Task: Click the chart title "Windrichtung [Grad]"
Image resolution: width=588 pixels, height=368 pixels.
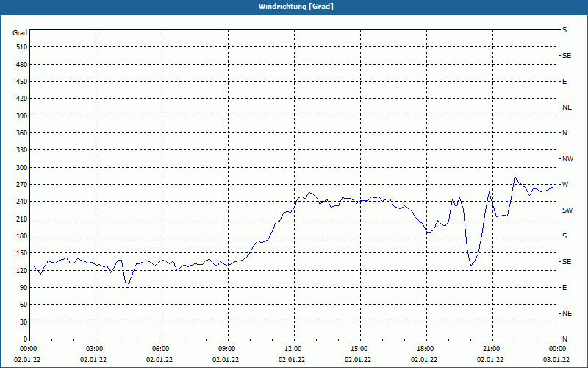Action: (296, 7)
